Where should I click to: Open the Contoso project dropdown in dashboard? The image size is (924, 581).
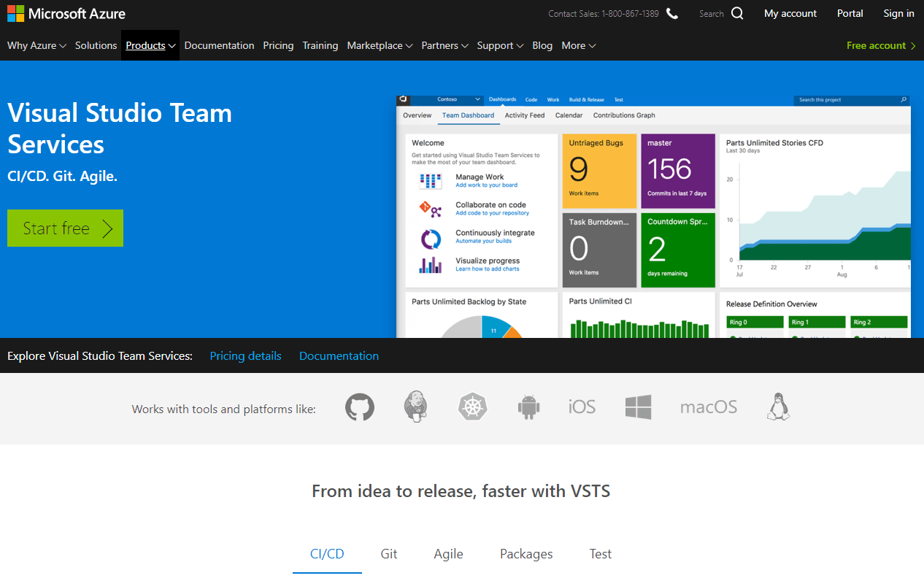458,99
